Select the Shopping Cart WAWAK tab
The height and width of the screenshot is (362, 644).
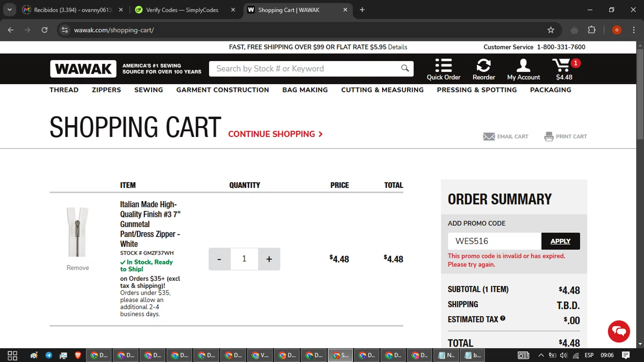click(298, 9)
